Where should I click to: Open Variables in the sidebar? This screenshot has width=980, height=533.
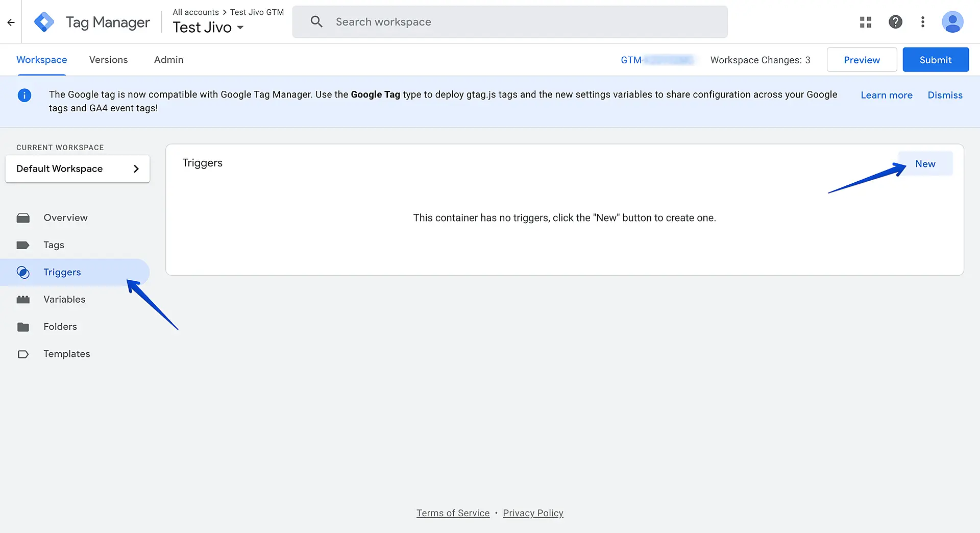click(64, 300)
